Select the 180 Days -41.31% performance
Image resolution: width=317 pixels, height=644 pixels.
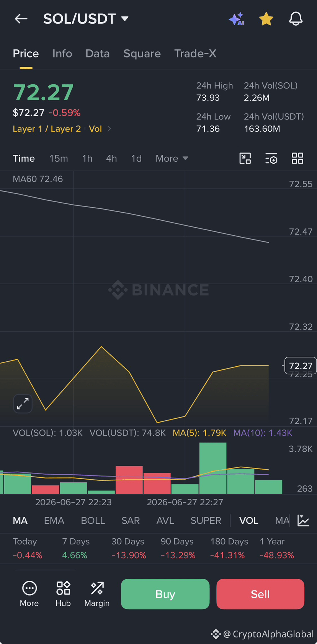click(x=229, y=548)
